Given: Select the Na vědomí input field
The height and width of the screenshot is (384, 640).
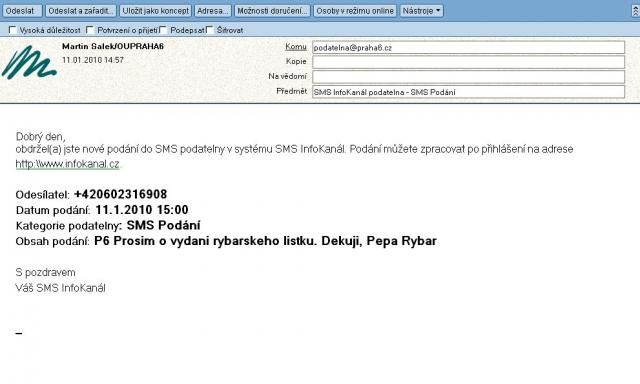Looking at the screenshot, I should tap(468, 77).
